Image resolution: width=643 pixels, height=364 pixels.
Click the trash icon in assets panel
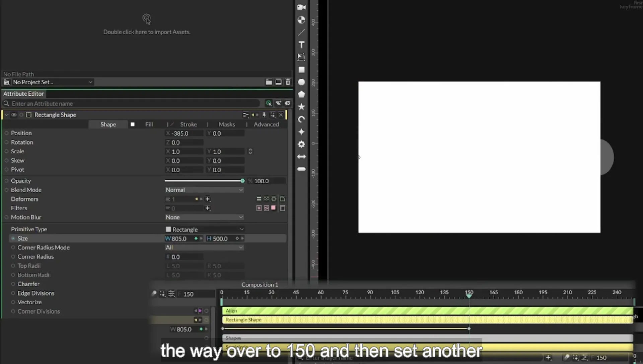[x=288, y=82]
